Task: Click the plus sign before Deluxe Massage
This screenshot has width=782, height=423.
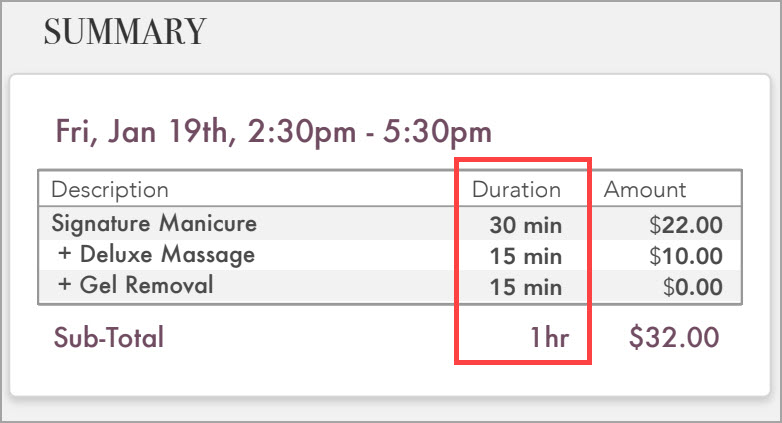Action: pos(64,253)
